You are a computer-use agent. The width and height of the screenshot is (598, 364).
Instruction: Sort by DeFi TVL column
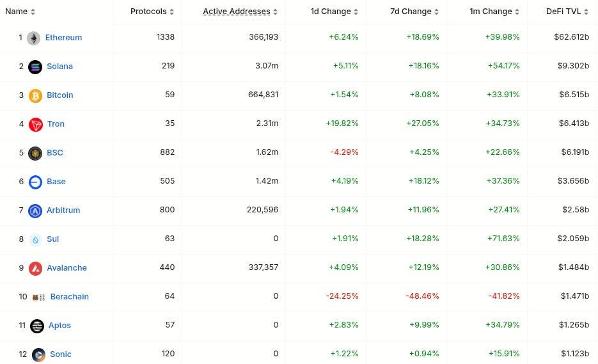563,12
